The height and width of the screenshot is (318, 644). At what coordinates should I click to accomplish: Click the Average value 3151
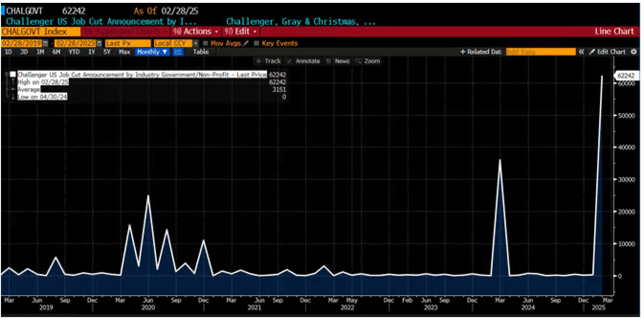tap(279, 90)
